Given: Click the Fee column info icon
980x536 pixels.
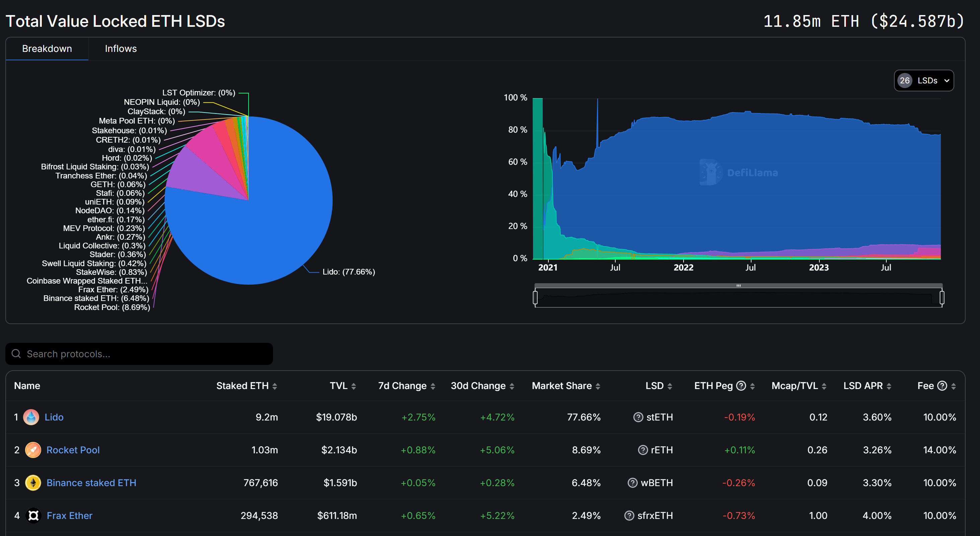Looking at the screenshot, I should (x=942, y=386).
